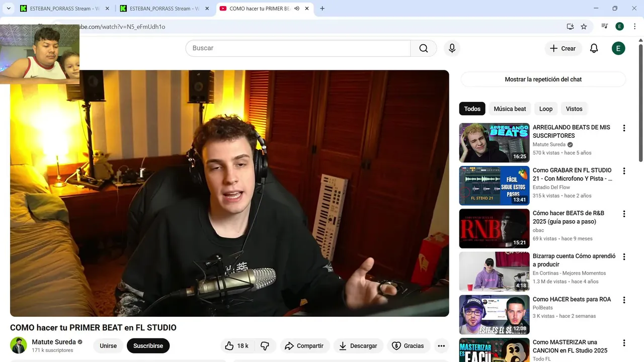Open options menu for ARREGLANDO BEATS video
The height and width of the screenshot is (362, 644).
(x=624, y=128)
